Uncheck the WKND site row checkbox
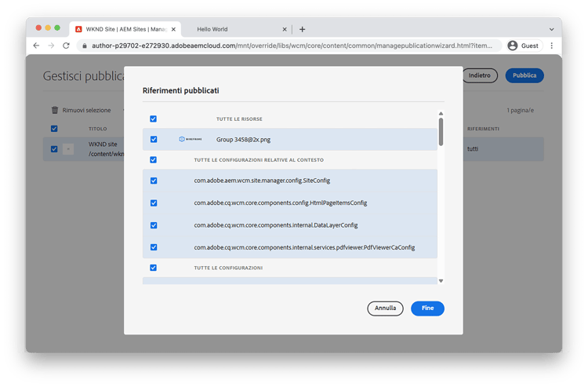This screenshot has width=588, height=387. 54,149
